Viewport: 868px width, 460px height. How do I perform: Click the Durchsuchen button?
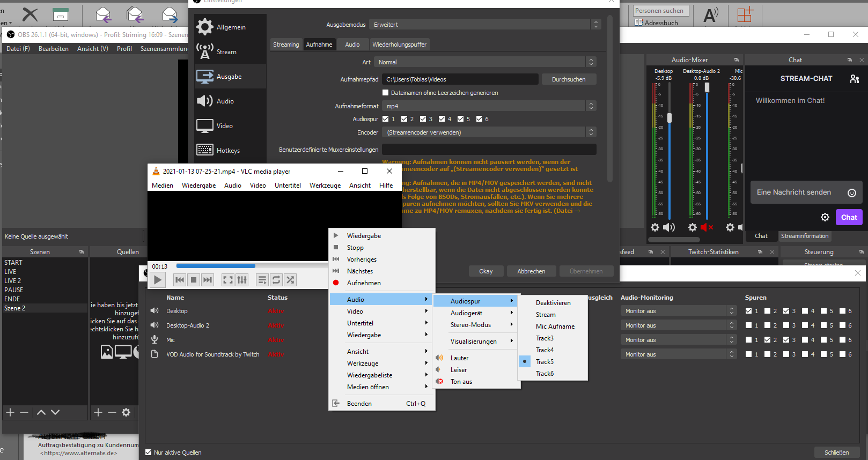[x=569, y=79]
